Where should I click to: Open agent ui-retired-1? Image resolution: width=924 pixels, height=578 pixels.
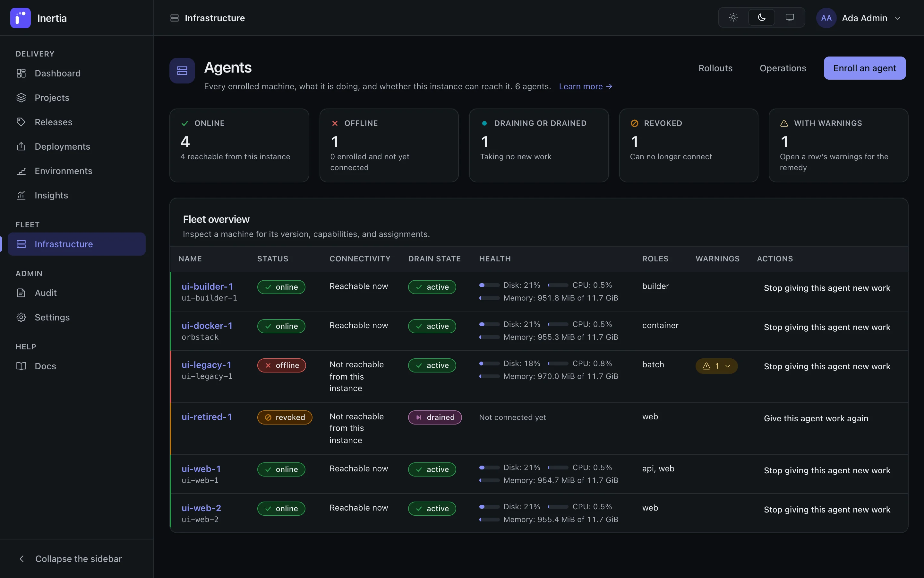click(207, 417)
